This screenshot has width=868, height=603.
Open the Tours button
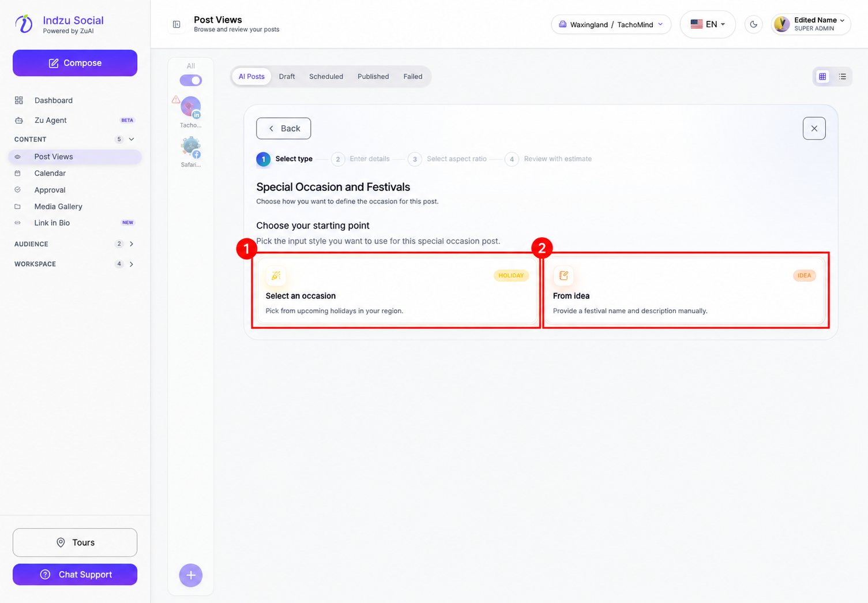75,542
